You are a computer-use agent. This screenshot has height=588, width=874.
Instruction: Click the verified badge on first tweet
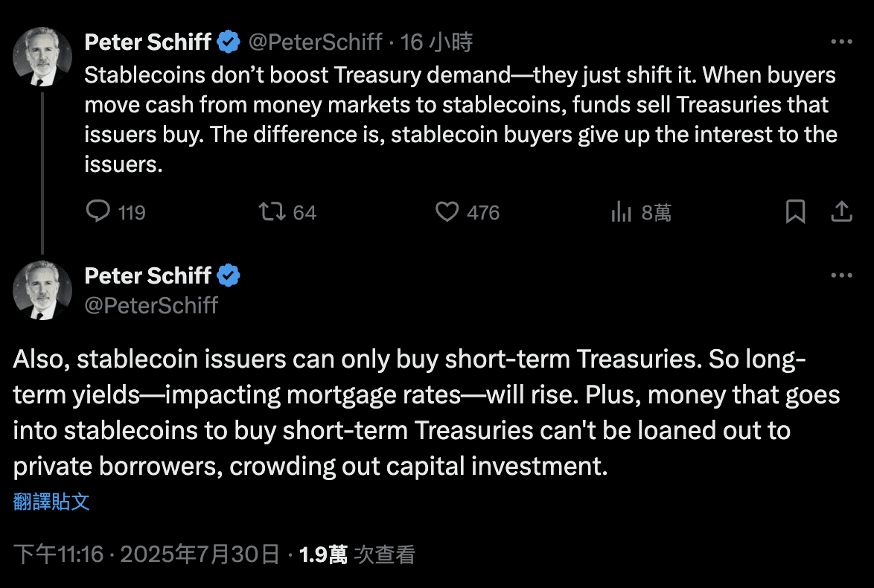coord(229,42)
